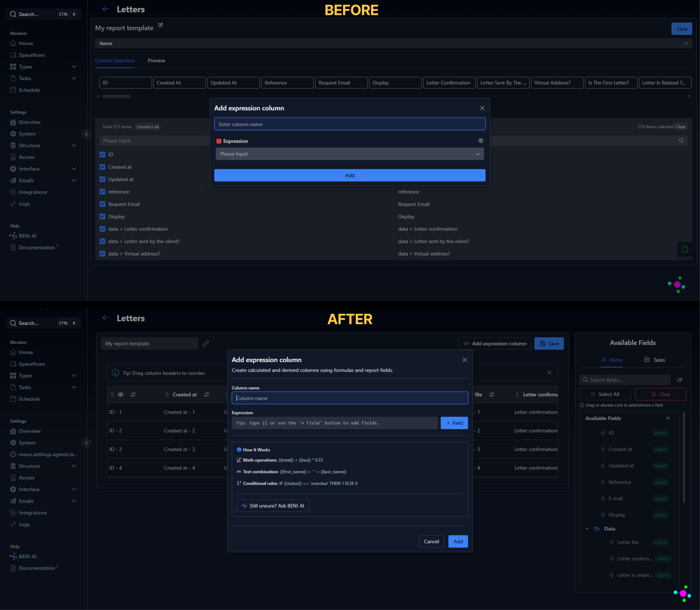
Task: Collapse the Data folder in Available Fields tree
Action: (x=587, y=529)
